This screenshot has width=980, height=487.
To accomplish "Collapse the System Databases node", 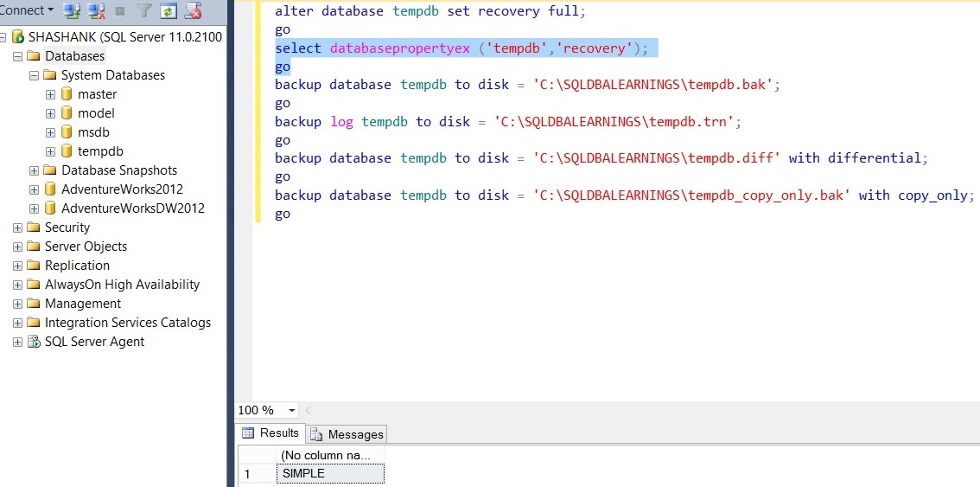I will [x=34, y=75].
